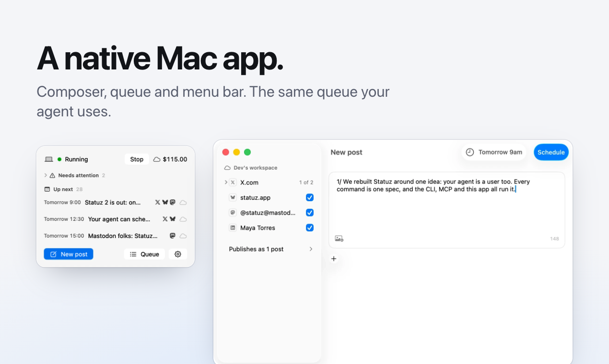609x364 pixels.
Task: Click the settings gear in menu bar panel
Action: (178, 254)
